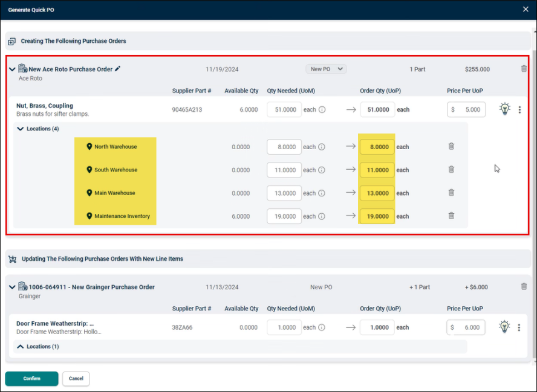The image size is (537, 392).
Task: Open the New PO status dropdown
Action: pos(326,69)
